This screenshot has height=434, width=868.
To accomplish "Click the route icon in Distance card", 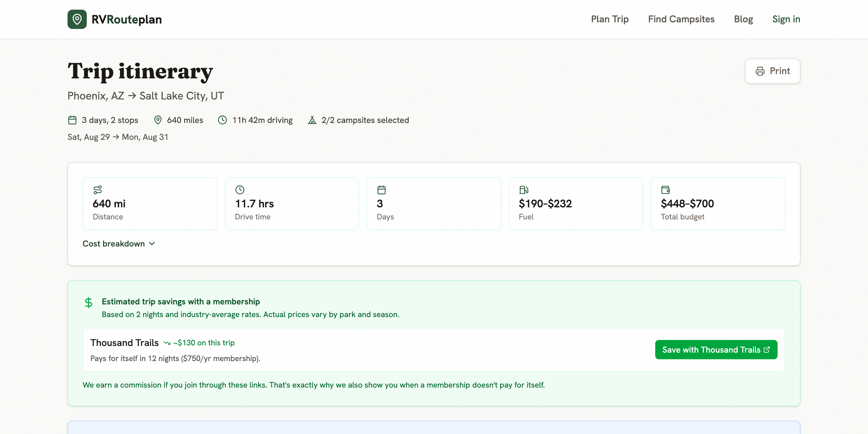I will pyautogui.click(x=97, y=190).
